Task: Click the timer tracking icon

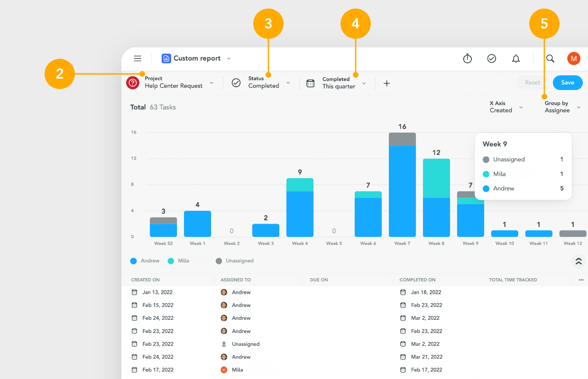Action: pos(468,58)
